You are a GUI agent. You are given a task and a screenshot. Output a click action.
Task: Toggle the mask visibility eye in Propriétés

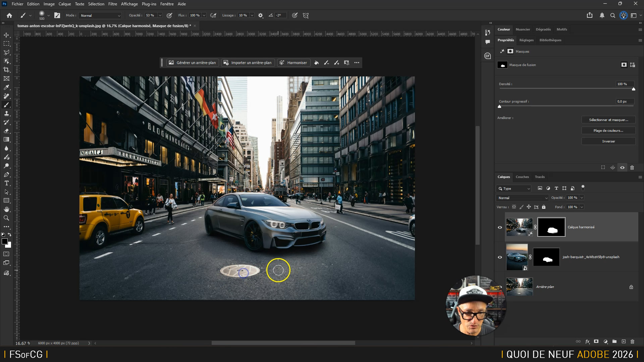622,168
